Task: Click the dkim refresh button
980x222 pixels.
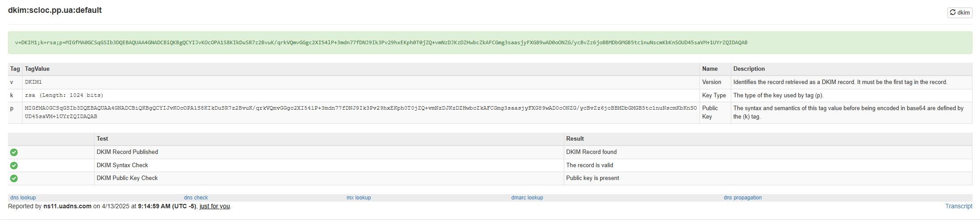Action: tap(960, 12)
